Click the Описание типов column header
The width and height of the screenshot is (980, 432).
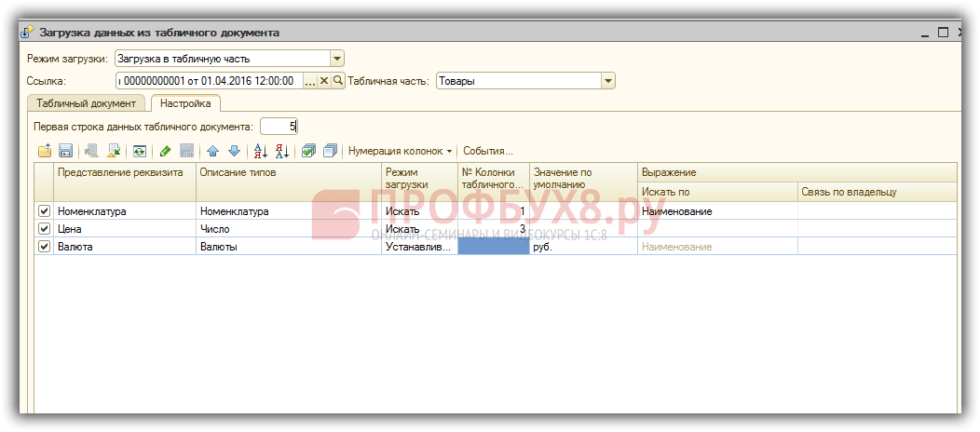point(289,182)
